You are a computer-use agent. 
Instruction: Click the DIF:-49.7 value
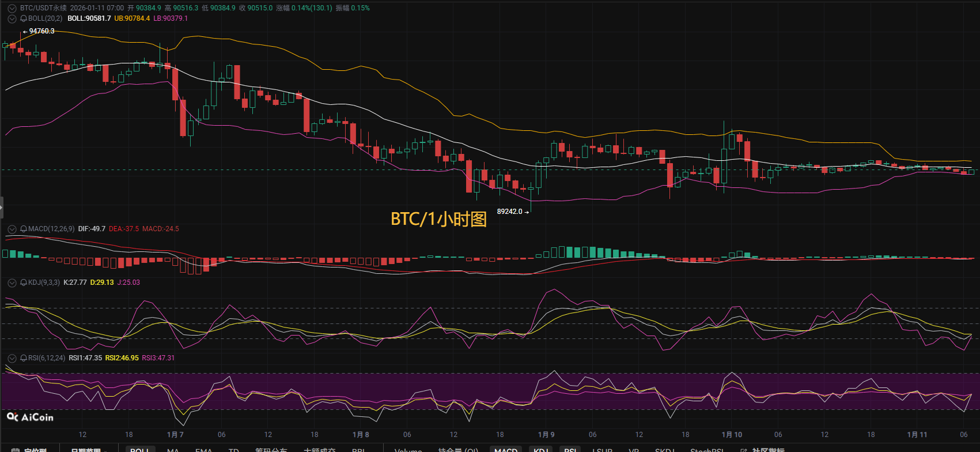(x=92, y=229)
